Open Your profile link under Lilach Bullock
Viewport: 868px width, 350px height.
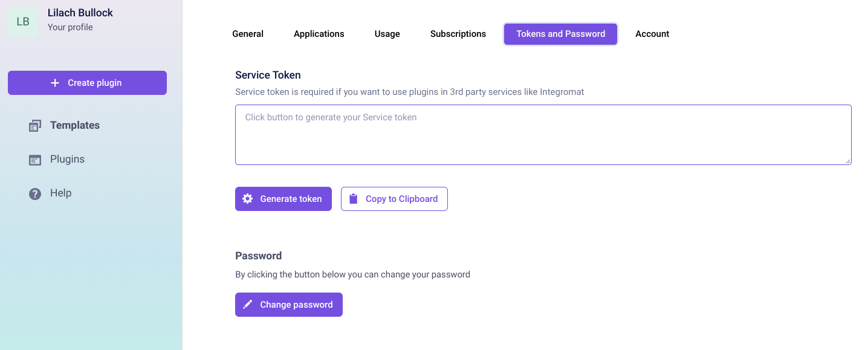coord(70,27)
